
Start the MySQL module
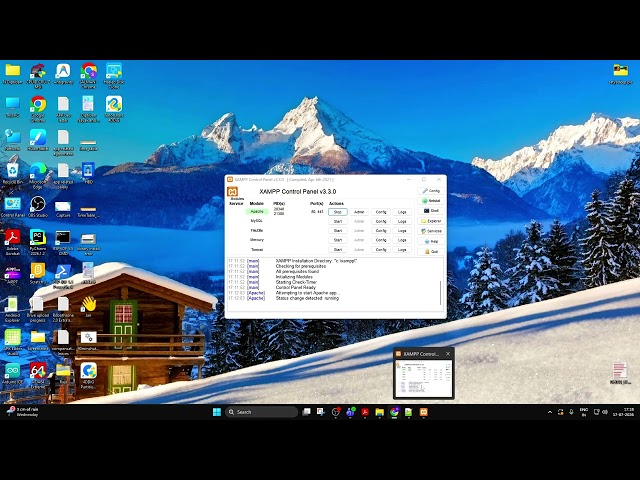pyautogui.click(x=338, y=221)
